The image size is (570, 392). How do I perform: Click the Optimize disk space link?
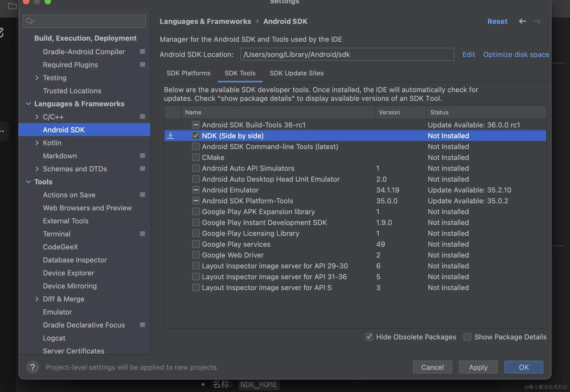pos(516,54)
